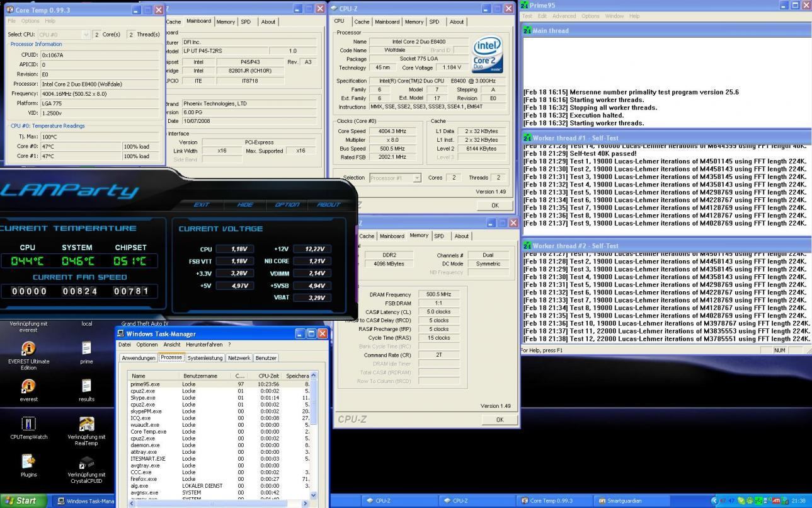Open the About tab in the CPU-Z Memory window

pyautogui.click(x=462, y=236)
